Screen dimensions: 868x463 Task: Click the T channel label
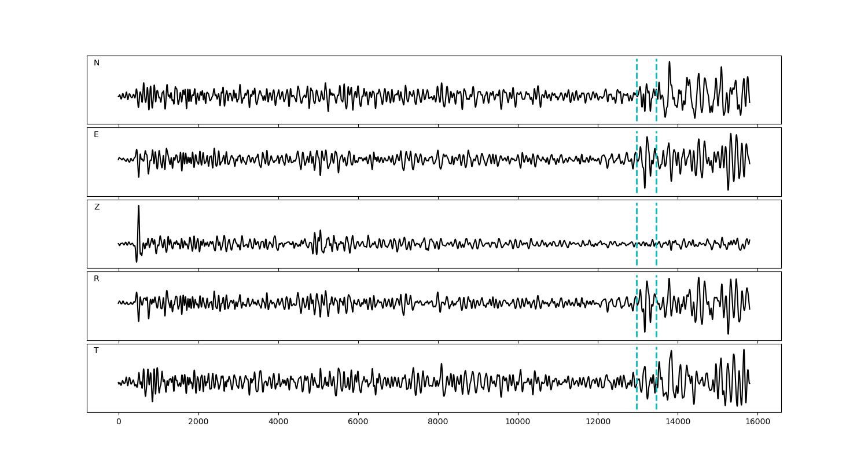pyautogui.click(x=96, y=351)
